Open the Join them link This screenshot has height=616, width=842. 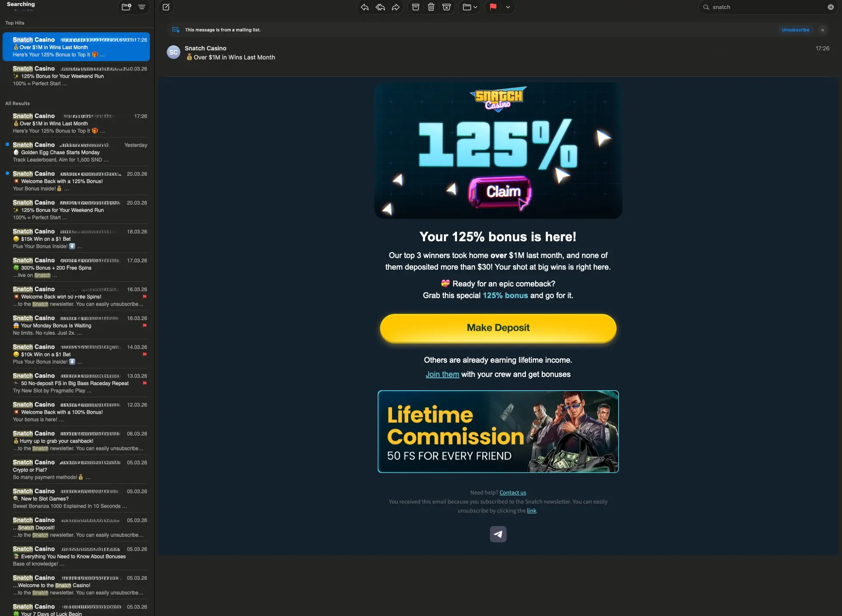(442, 374)
